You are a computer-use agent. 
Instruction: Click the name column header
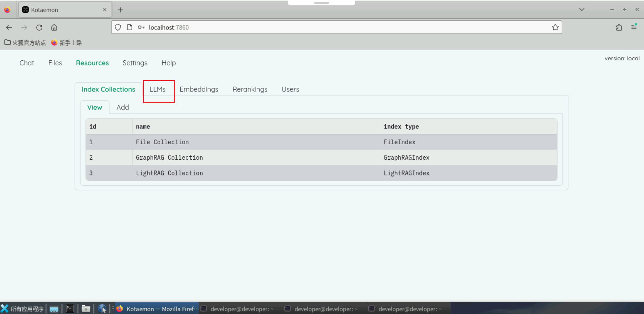[256, 126]
